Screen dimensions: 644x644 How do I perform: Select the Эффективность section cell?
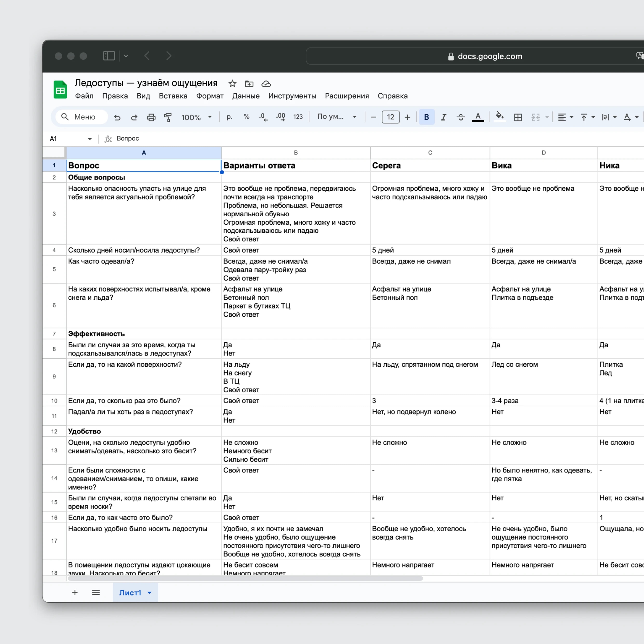coord(144,334)
